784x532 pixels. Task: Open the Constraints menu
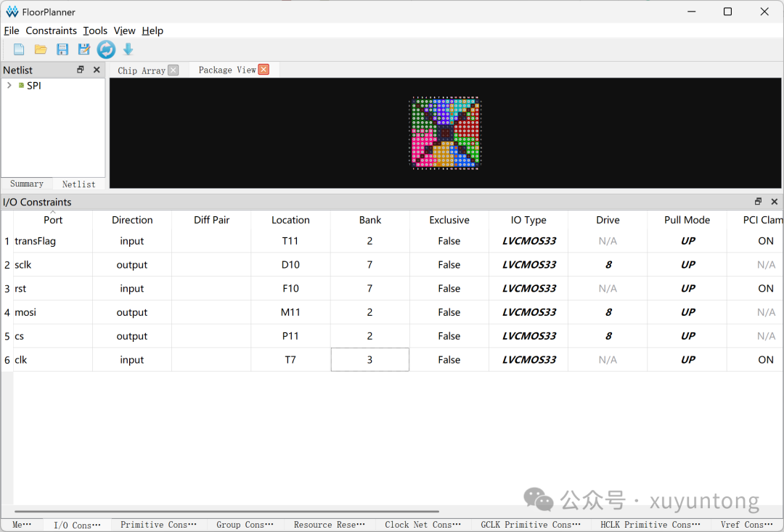pos(51,30)
